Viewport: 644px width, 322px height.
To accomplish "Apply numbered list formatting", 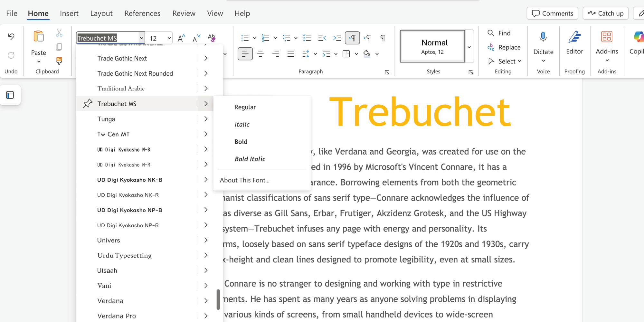I will tap(266, 38).
